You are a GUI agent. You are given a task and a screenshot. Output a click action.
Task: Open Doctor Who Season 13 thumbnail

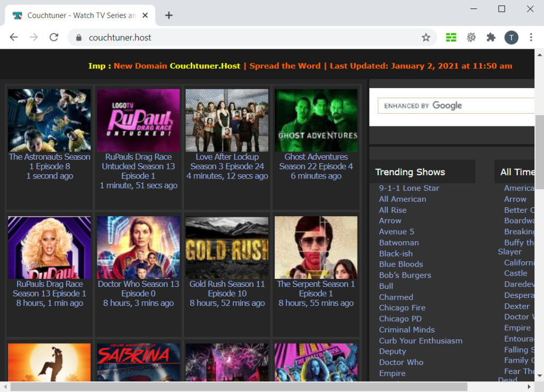pyautogui.click(x=138, y=248)
